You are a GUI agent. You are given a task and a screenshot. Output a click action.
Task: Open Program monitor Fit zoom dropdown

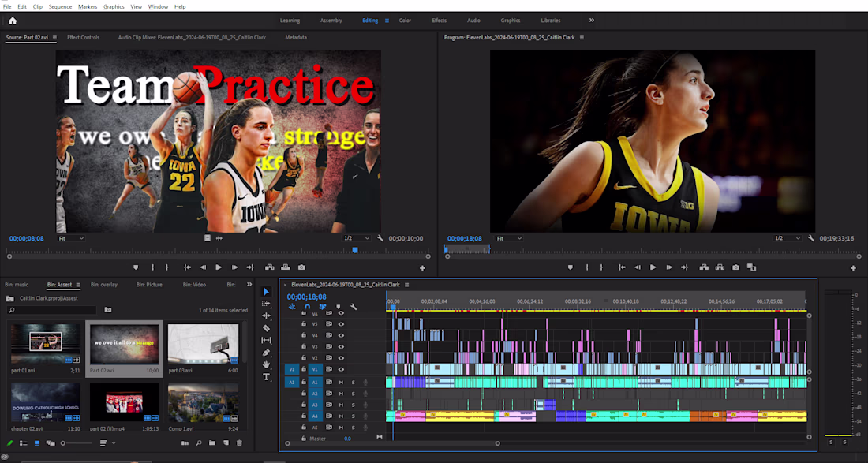pyautogui.click(x=509, y=238)
